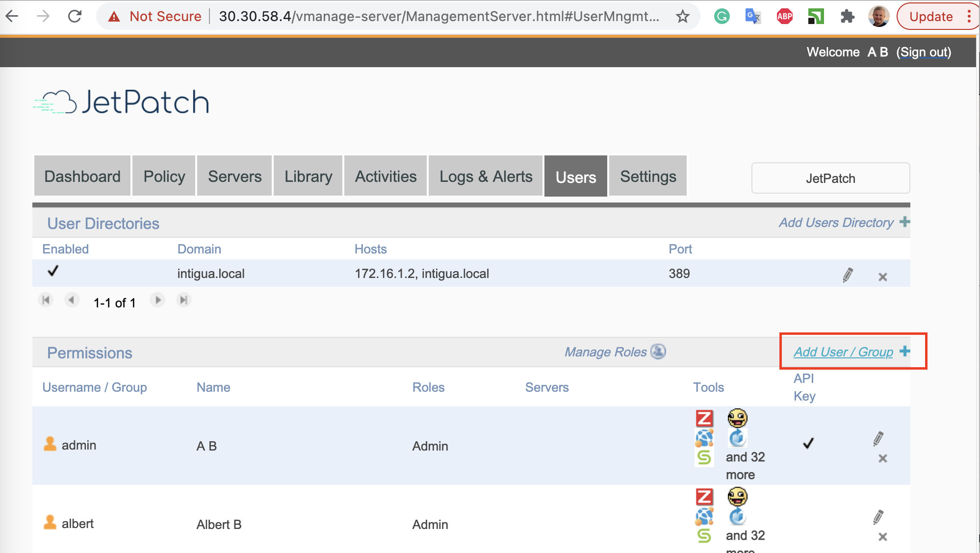Go to next page of user directories
This screenshot has width=980, height=553.
pyautogui.click(x=157, y=300)
